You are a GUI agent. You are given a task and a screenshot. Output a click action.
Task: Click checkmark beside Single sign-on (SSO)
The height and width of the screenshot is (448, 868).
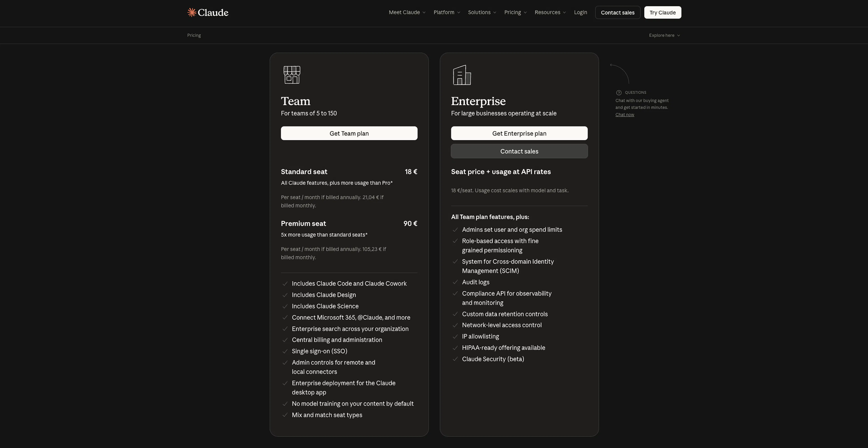click(x=285, y=351)
